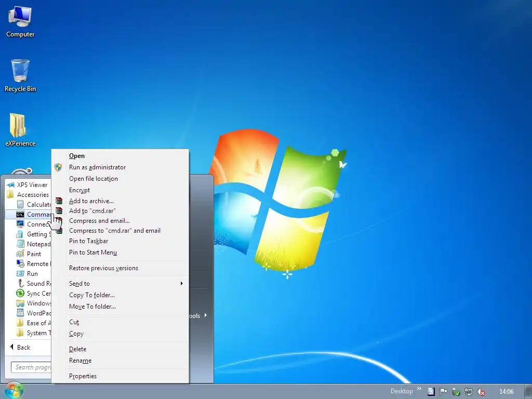The image size is (532, 399).
Task: Click the Remote Desktop icon
Action: tap(20, 263)
